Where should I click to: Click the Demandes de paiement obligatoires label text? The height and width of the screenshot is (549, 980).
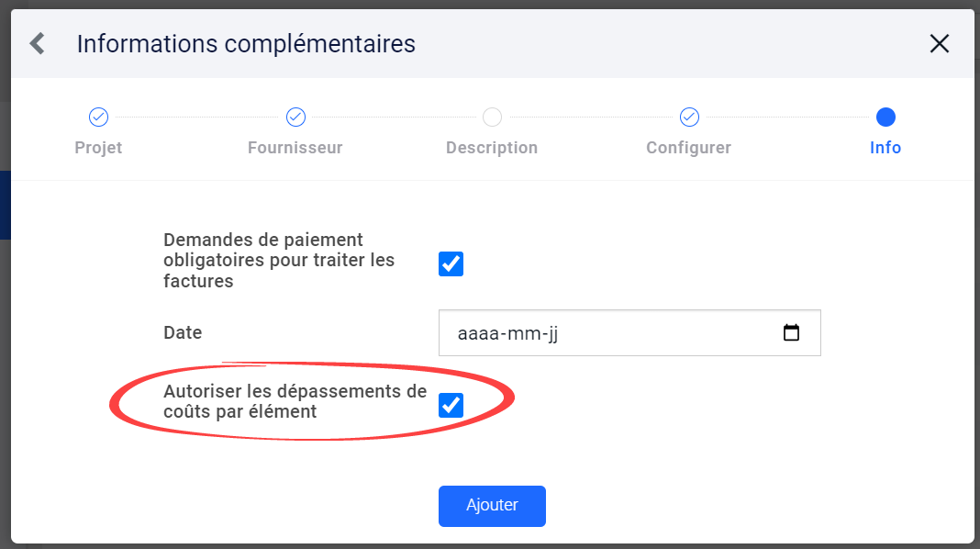coord(279,260)
